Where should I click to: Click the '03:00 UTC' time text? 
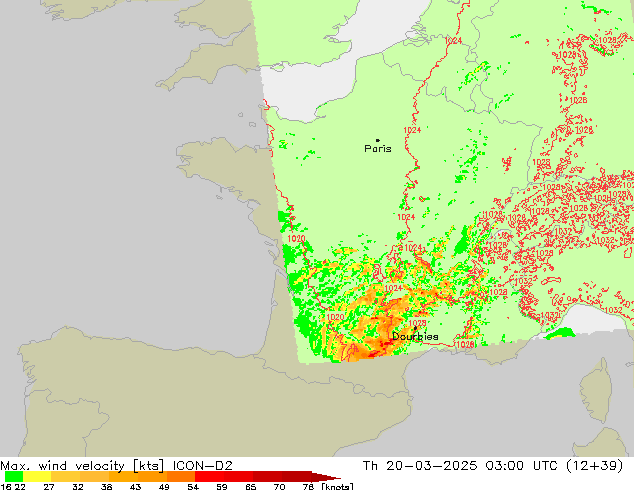[x=523, y=466]
